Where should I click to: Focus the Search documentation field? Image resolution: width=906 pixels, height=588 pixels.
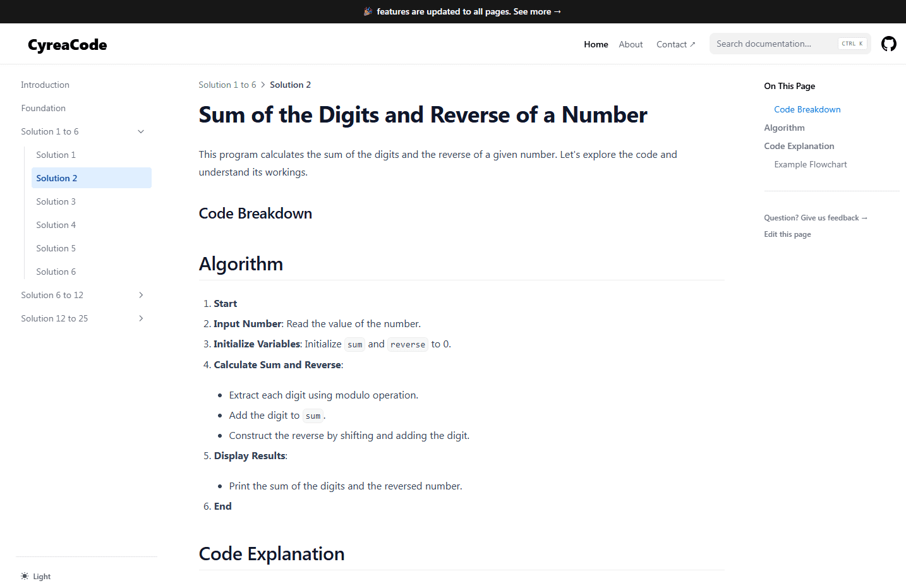[x=790, y=44]
